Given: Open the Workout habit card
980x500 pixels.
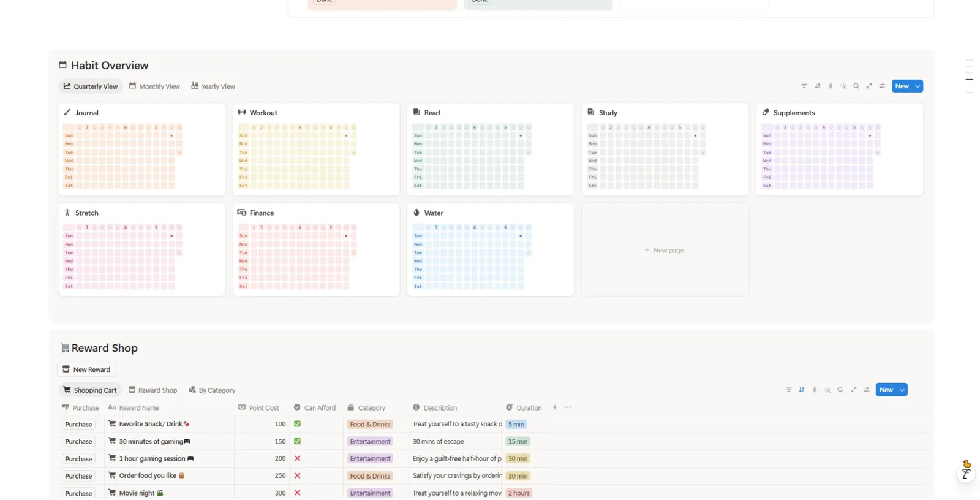Looking at the screenshot, I should click(x=316, y=150).
